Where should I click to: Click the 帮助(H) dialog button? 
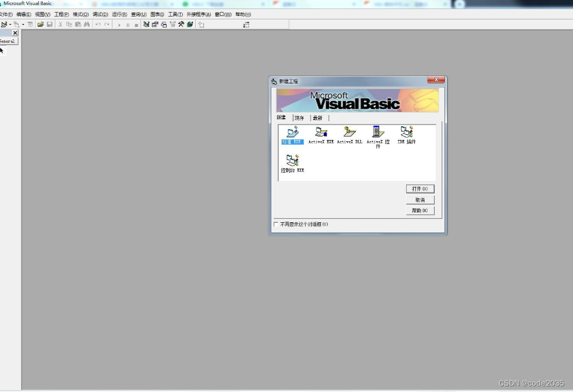pos(420,210)
